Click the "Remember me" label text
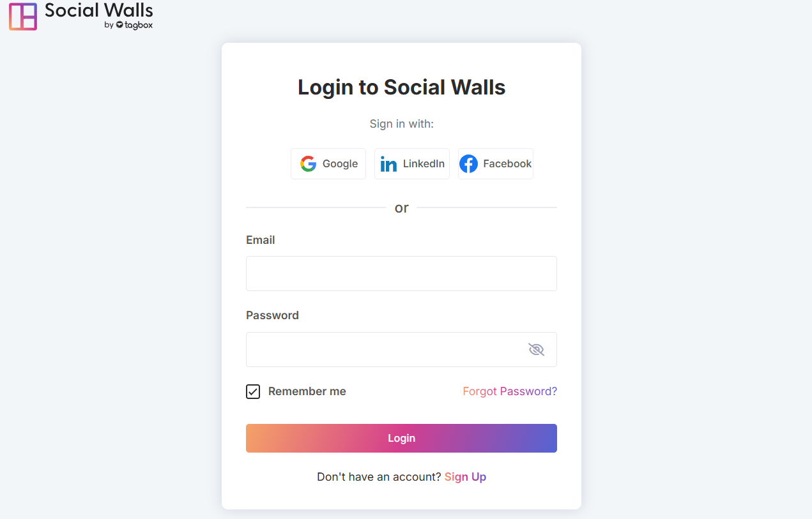The height and width of the screenshot is (519, 812). pyautogui.click(x=307, y=391)
